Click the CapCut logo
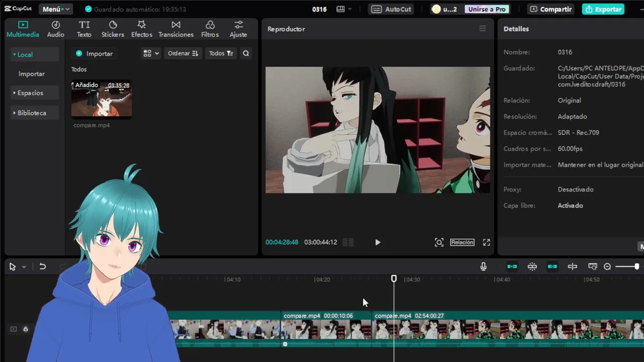This screenshot has width=644, height=362. click(x=18, y=9)
